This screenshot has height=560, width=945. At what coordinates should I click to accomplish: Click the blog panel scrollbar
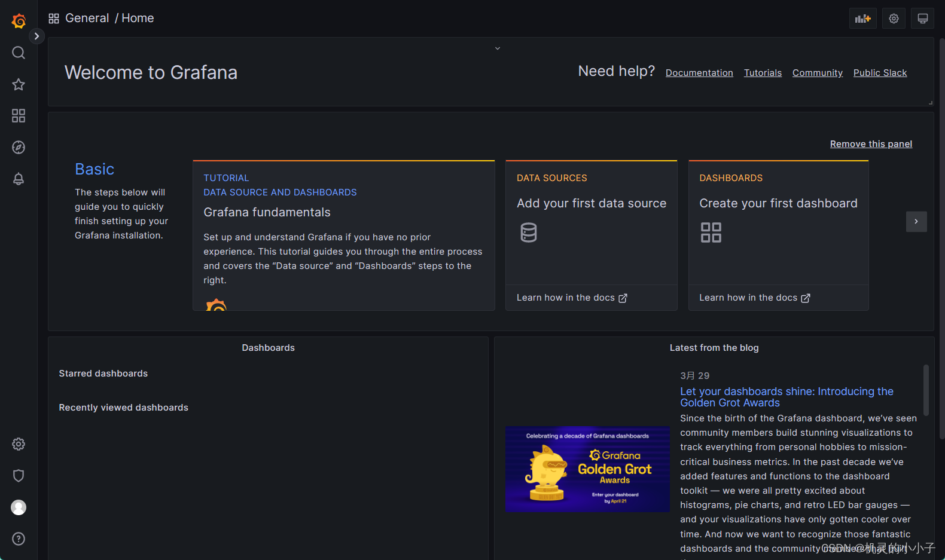click(926, 390)
